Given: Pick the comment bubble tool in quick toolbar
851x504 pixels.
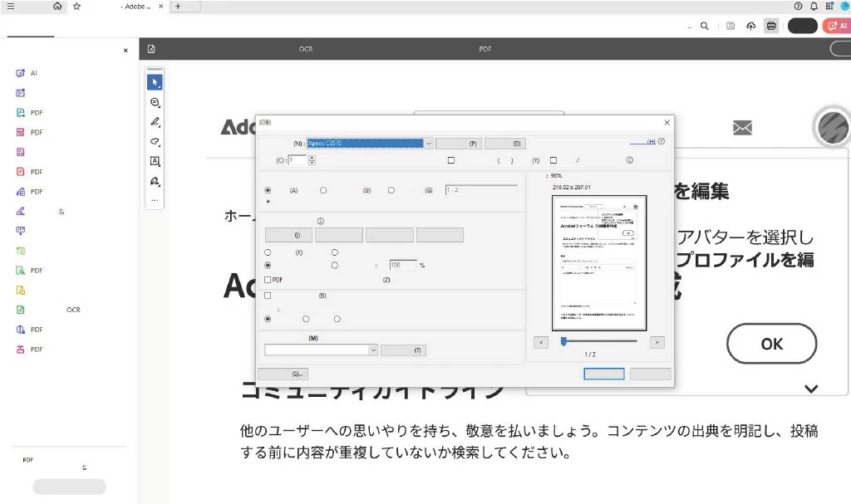Looking at the screenshot, I should [x=155, y=102].
